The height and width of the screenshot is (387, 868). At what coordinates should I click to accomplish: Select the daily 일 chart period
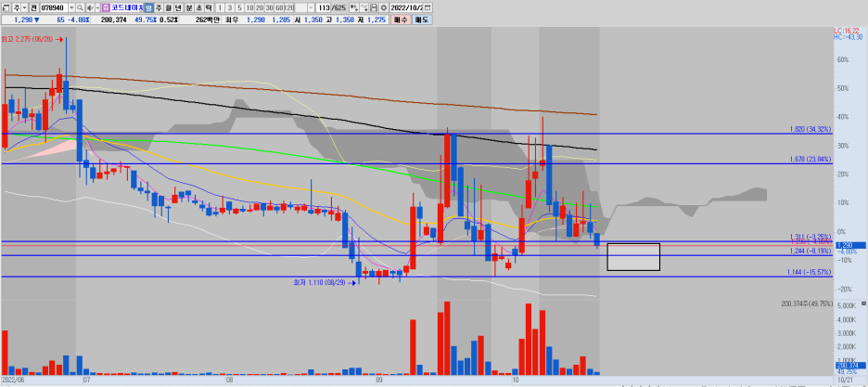click(x=149, y=7)
